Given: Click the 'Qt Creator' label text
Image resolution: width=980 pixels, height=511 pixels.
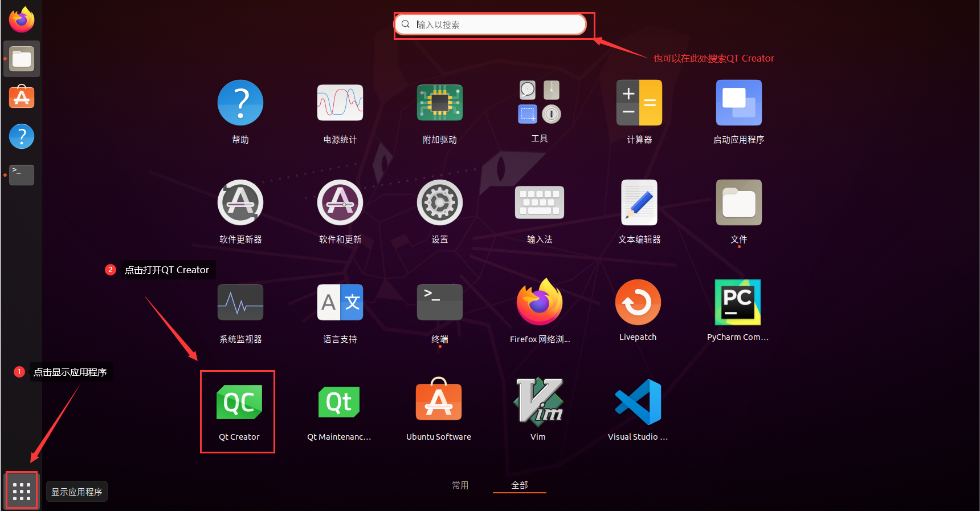Looking at the screenshot, I should (239, 437).
